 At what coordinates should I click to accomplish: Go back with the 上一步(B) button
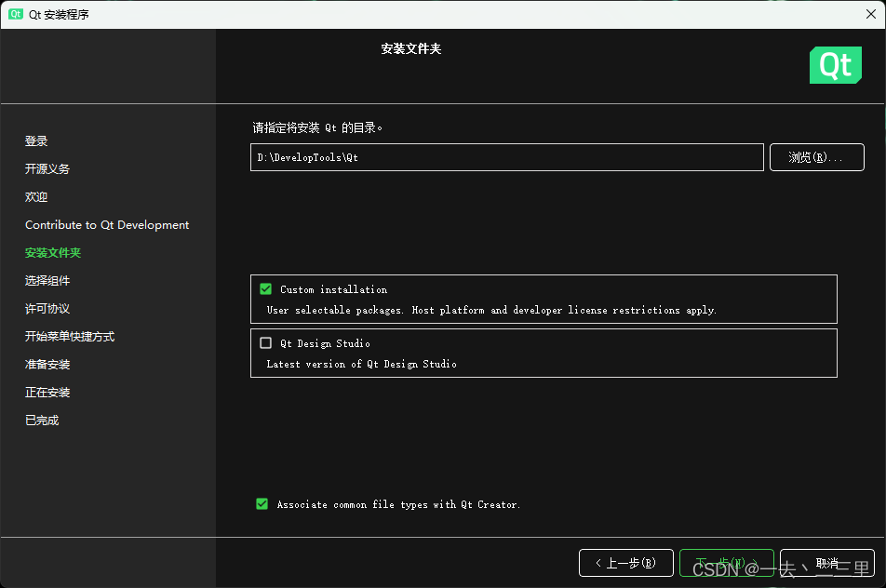click(626, 563)
